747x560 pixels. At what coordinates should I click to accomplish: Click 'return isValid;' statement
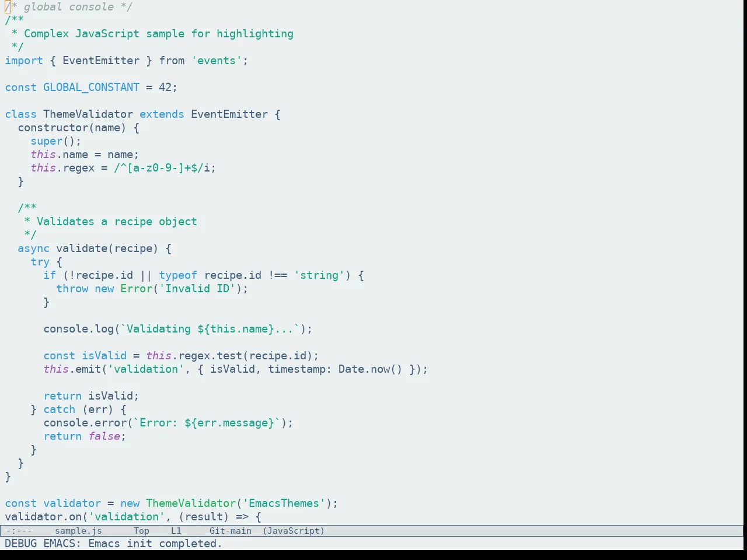92,396
